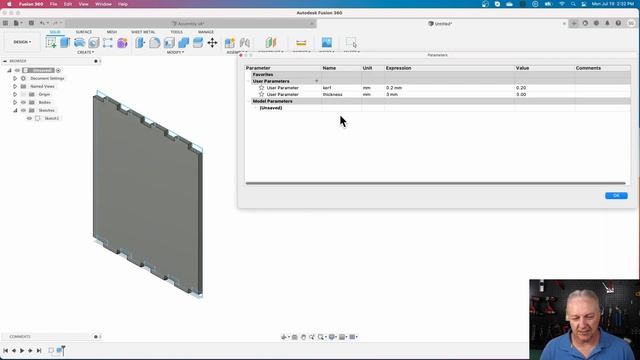
Task: Open the data panel grid icon
Action: (x=5, y=23)
